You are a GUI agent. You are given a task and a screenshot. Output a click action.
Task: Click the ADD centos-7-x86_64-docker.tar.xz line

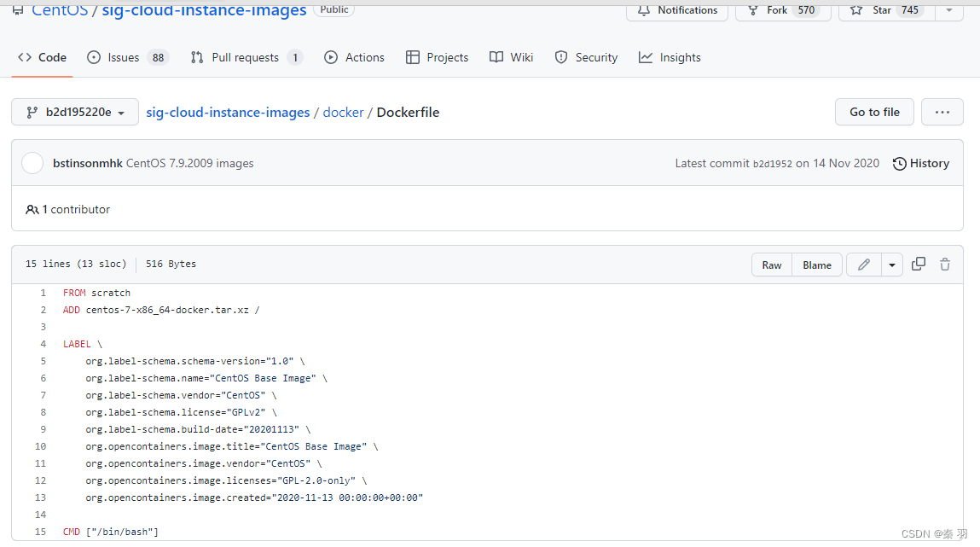click(161, 310)
